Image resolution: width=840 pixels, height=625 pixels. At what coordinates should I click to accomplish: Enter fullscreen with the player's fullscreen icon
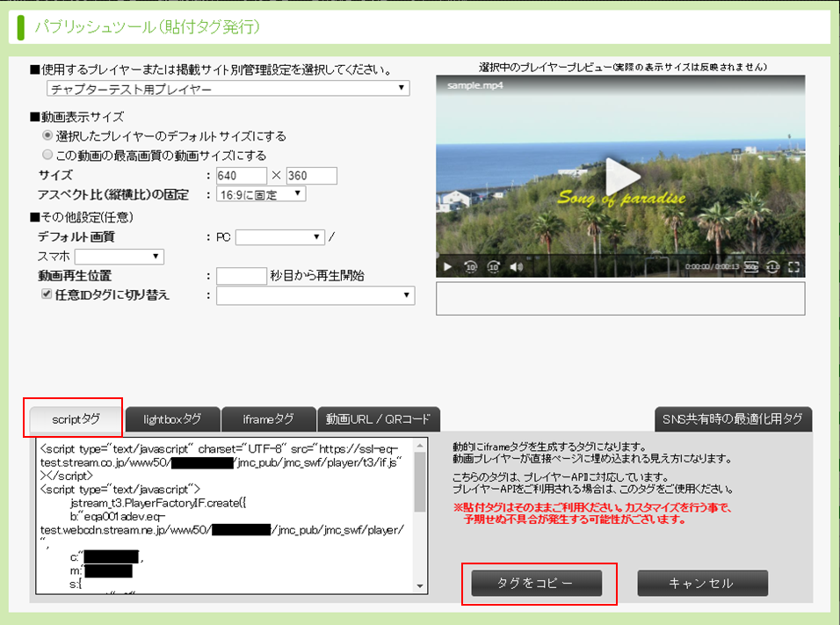click(793, 267)
